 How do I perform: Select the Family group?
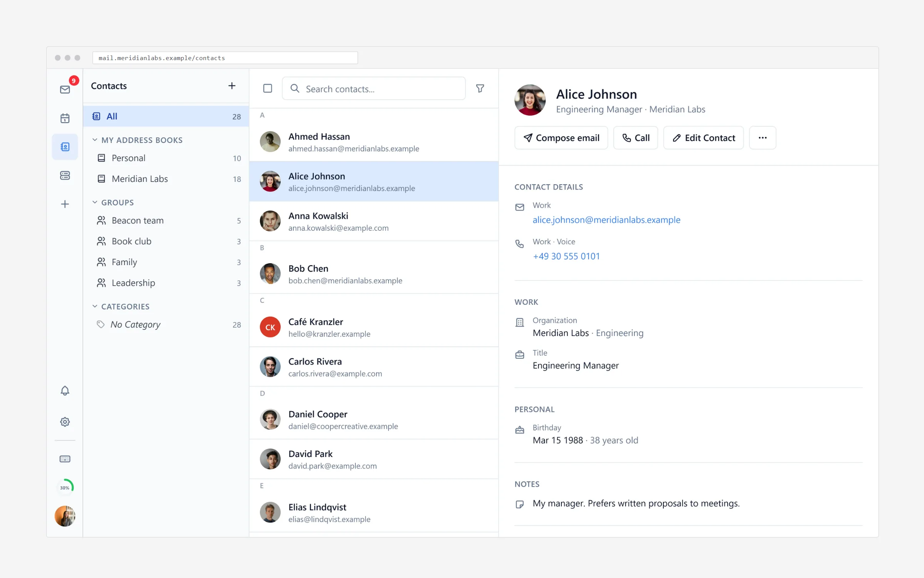(x=166, y=262)
